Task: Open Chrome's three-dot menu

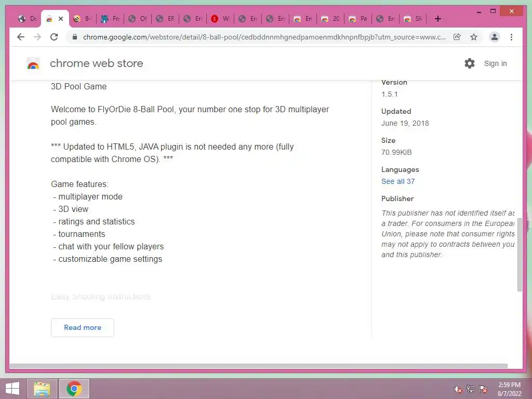Action: 511,37
